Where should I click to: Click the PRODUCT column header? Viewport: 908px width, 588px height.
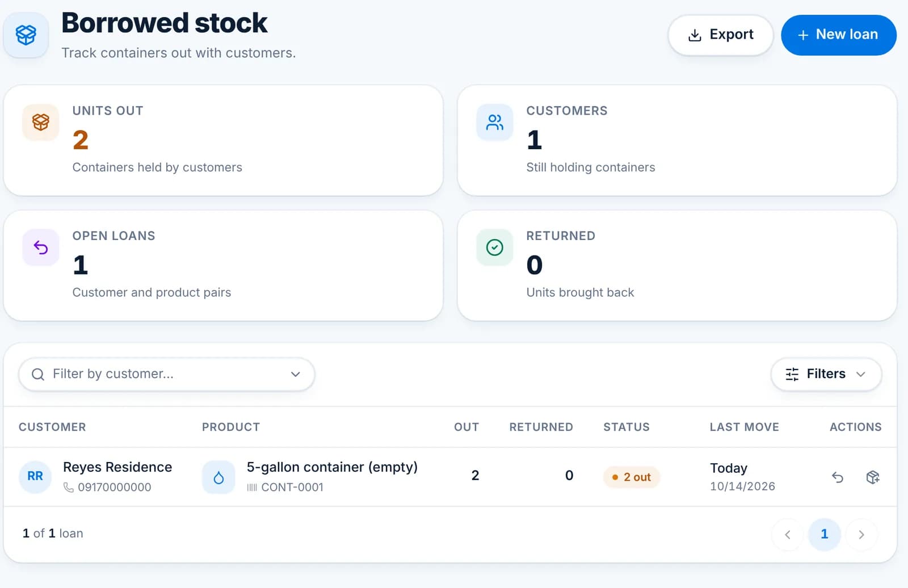[231, 427]
